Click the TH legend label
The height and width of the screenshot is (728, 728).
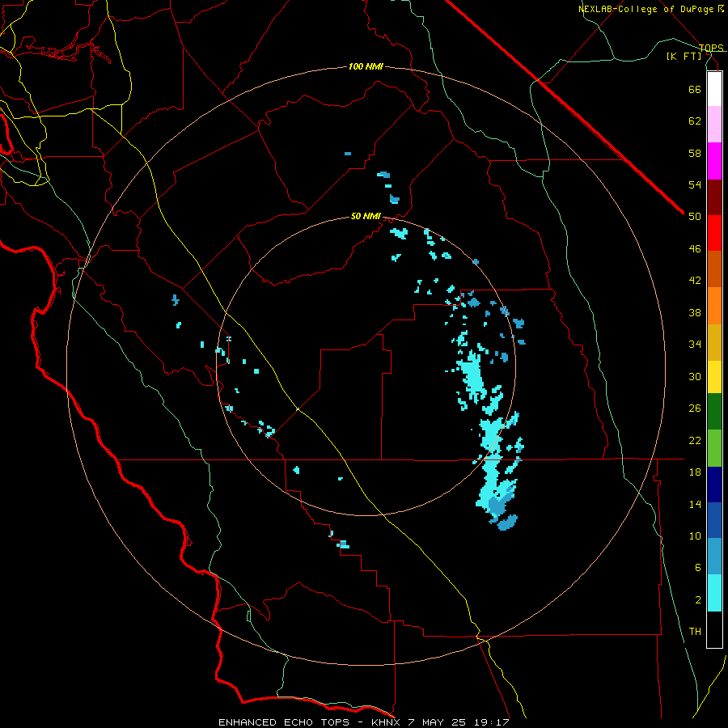click(x=695, y=632)
